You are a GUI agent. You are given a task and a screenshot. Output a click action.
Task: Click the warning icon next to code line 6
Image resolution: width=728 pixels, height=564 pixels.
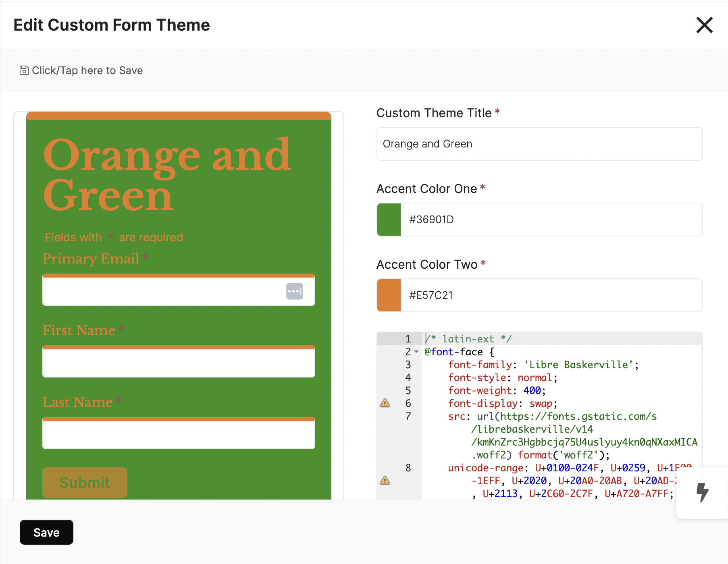pyautogui.click(x=385, y=403)
